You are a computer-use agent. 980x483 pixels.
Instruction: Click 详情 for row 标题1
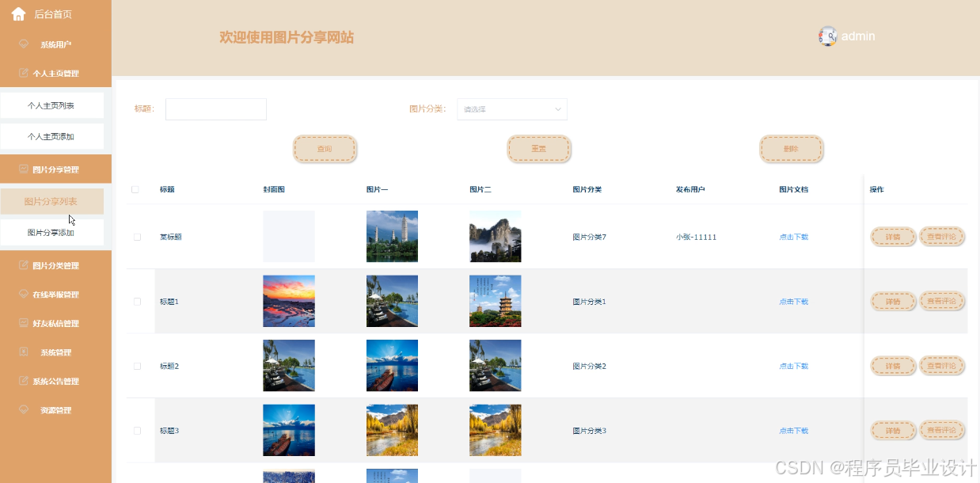click(893, 301)
